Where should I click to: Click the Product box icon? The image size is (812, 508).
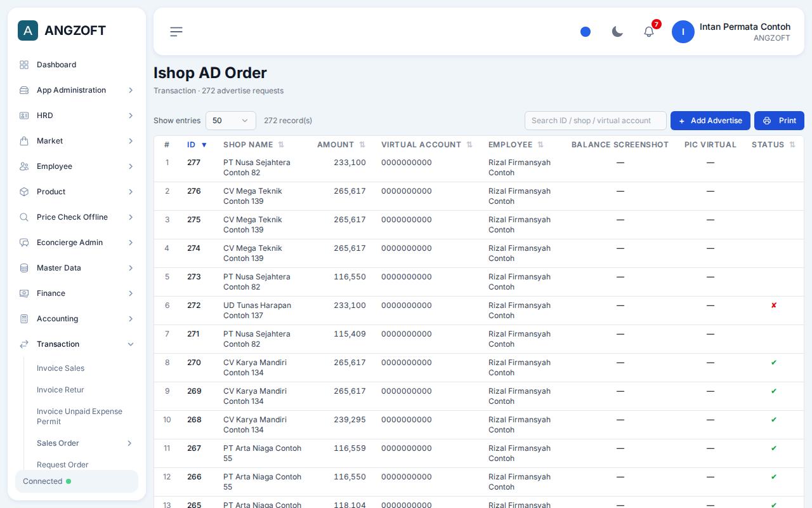[x=24, y=192]
